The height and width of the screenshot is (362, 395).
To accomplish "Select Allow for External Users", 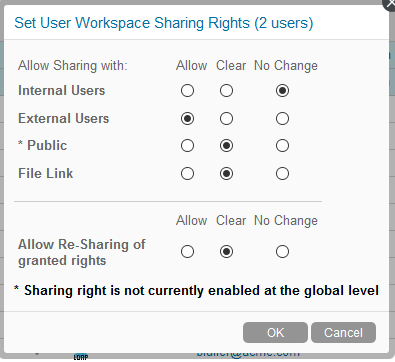I will tap(187, 119).
